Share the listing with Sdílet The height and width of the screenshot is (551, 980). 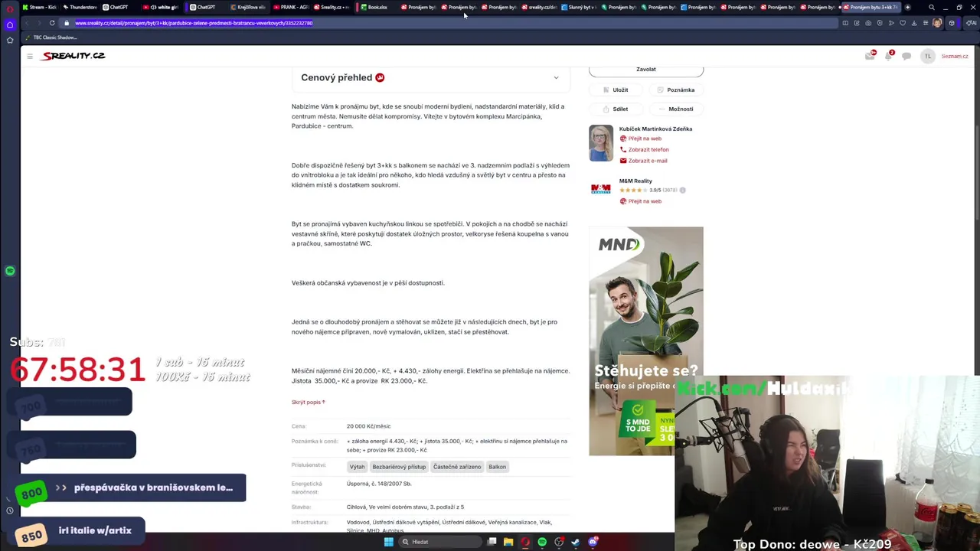tap(616, 109)
